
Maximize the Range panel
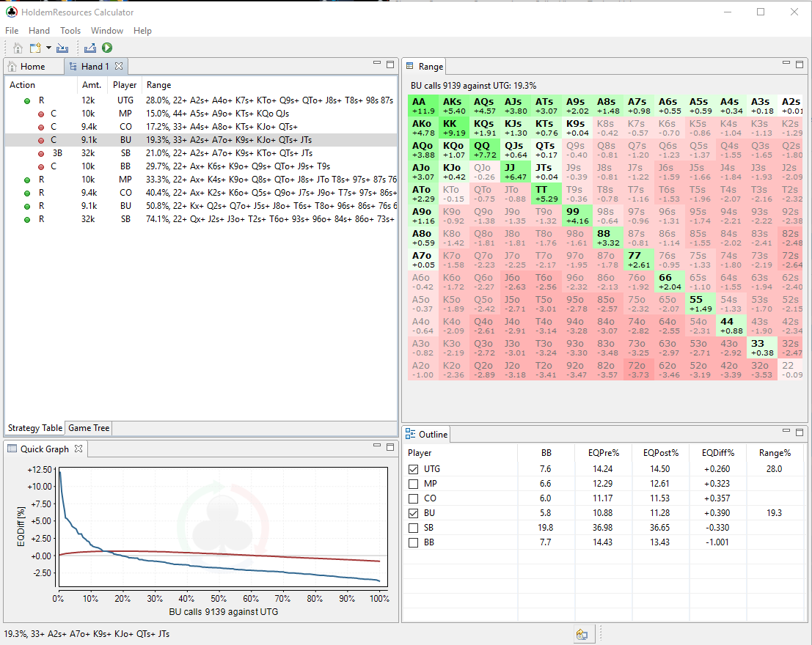point(800,64)
